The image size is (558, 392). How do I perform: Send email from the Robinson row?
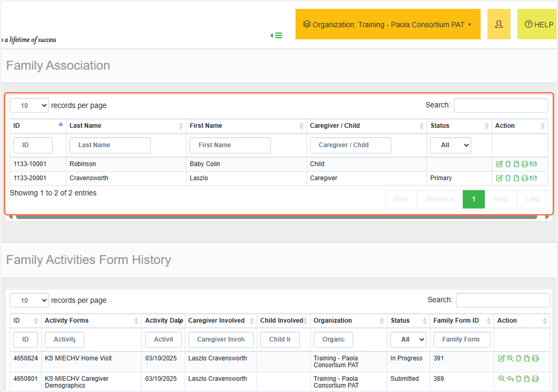533,164
